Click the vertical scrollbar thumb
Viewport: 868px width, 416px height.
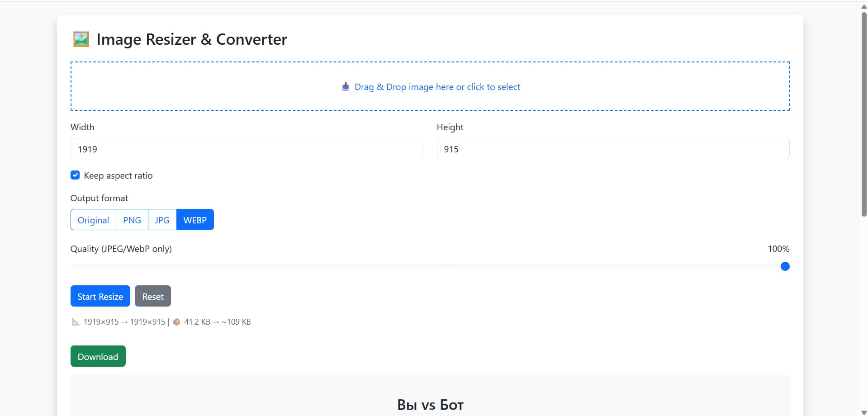pos(864,113)
